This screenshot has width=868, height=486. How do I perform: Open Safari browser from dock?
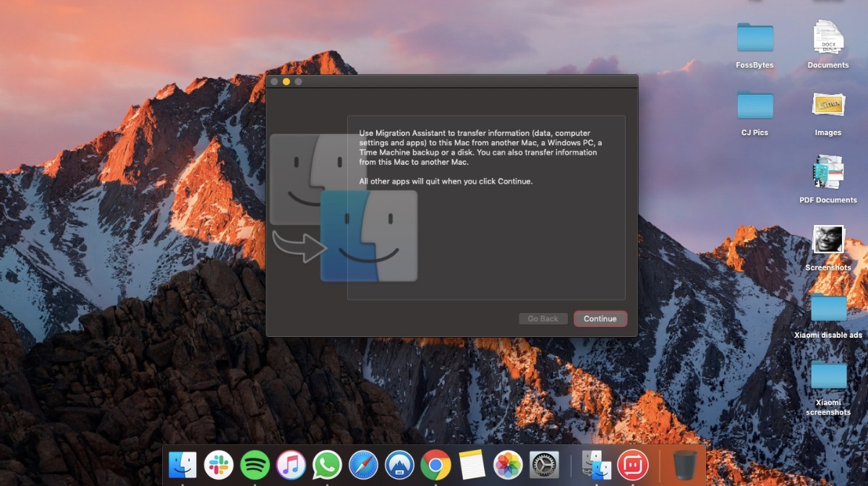(x=363, y=464)
